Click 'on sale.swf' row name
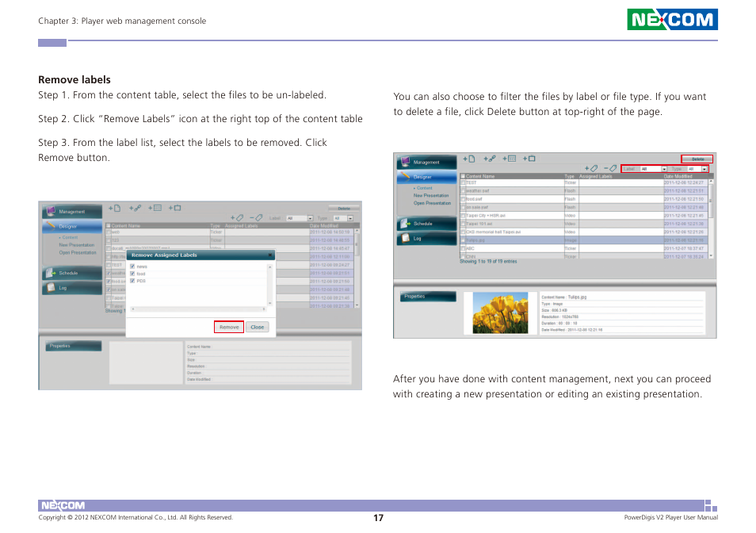The height and width of the screenshot is (533, 756). point(477,208)
